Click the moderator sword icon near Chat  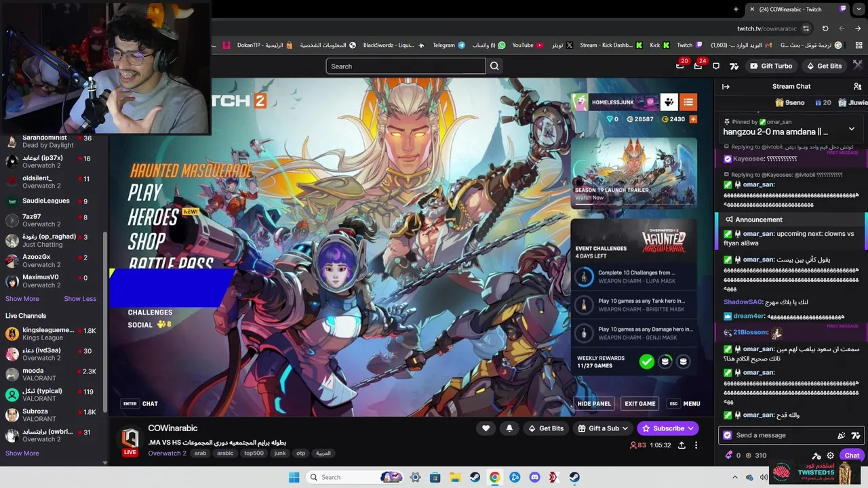pyautogui.click(x=816, y=455)
